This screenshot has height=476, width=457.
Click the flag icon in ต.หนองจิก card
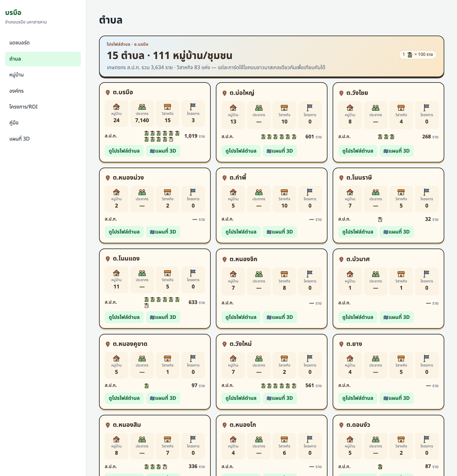[310, 274]
